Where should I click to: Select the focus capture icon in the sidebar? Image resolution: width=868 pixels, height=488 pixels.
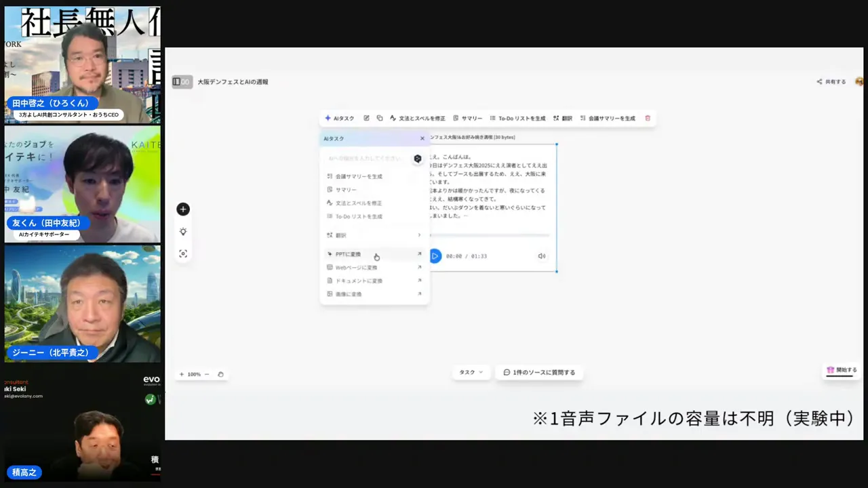[182, 253]
